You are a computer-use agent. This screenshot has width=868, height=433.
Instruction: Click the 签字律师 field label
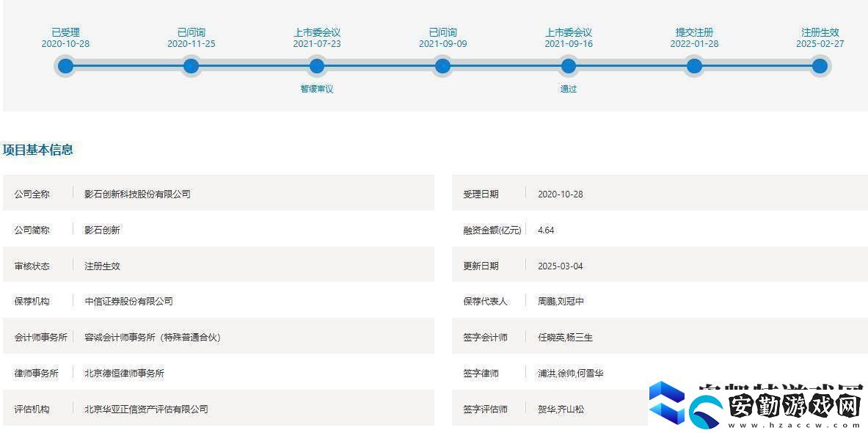(481, 374)
